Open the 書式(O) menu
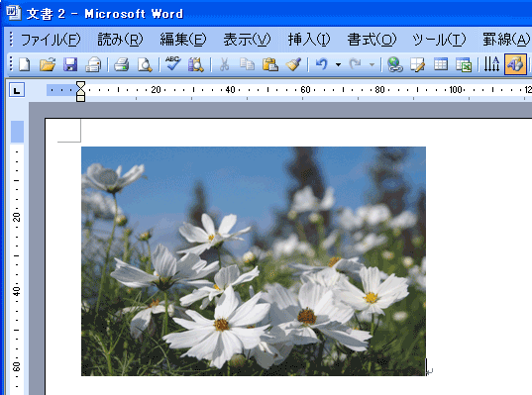The width and height of the screenshot is (532, 395). [x=372, y=40]
